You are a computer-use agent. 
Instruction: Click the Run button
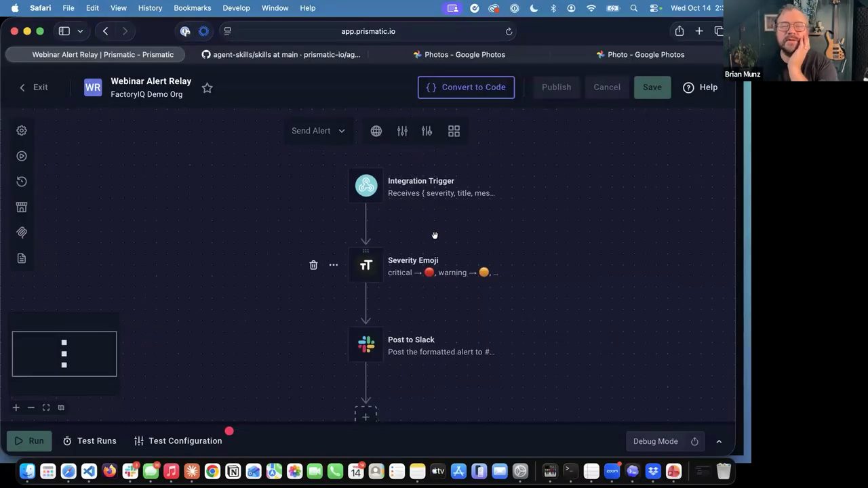pyautogui.click(x=29, y=441)
